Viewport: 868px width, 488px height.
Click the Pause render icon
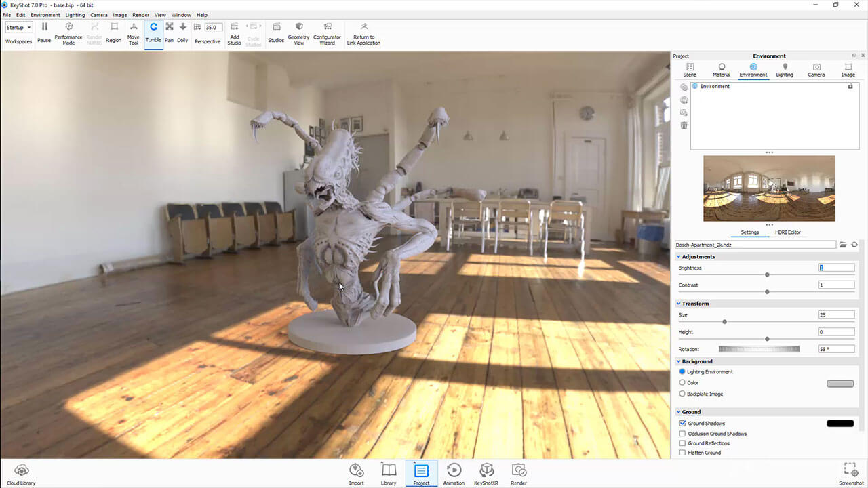(x=44, y=27)
